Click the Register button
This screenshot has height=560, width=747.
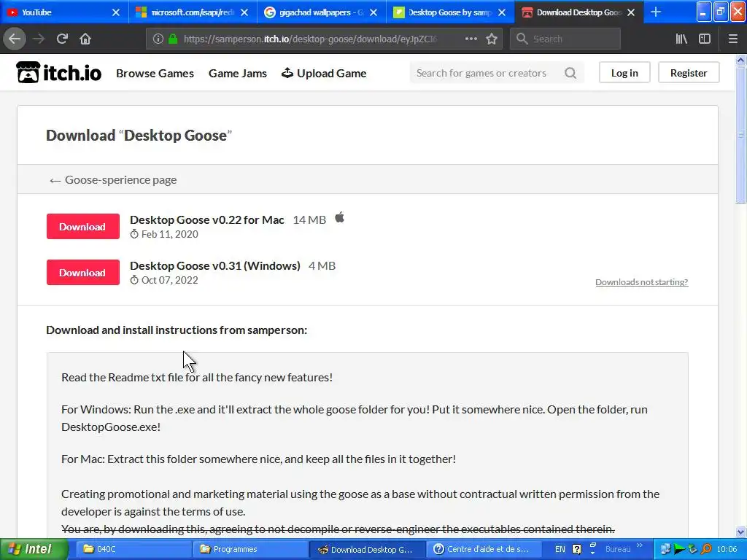[689, 72]
